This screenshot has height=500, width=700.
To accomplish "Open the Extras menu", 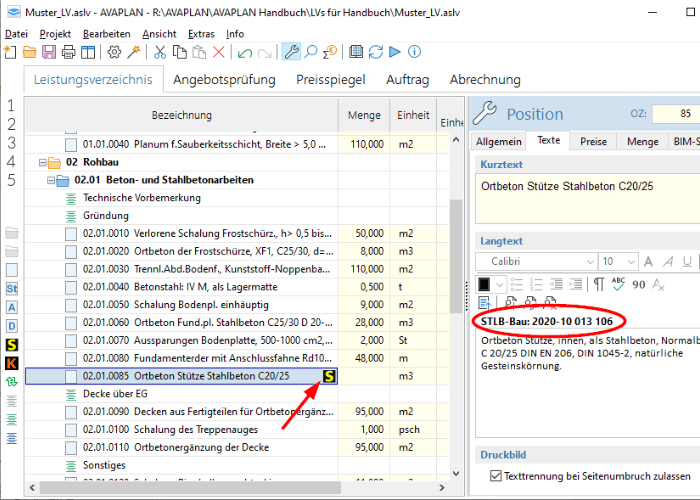I will (201, 34).
